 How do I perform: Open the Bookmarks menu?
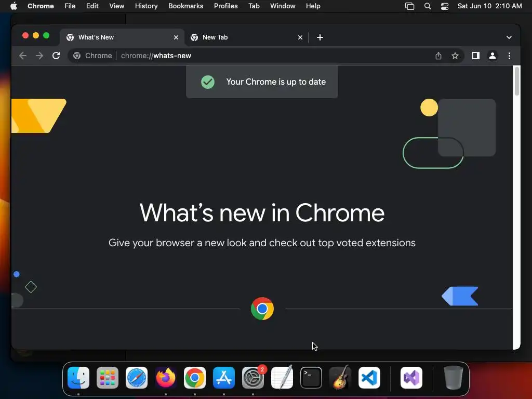186,6
